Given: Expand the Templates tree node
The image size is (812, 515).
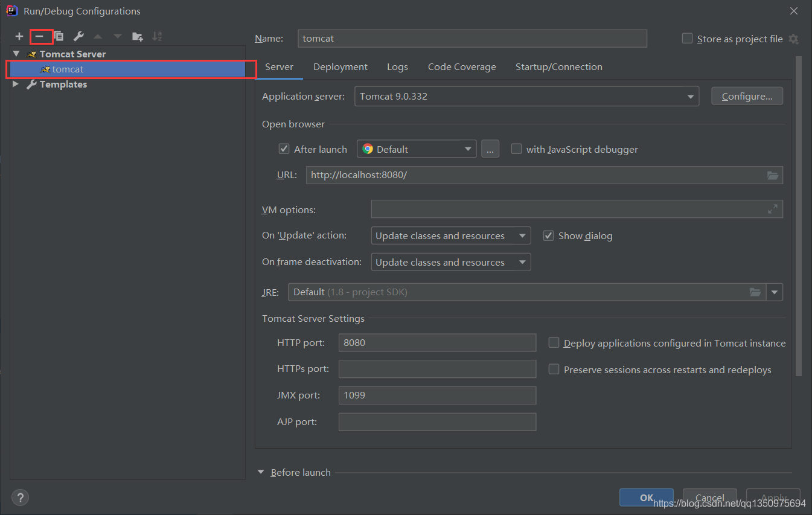Looking at the screenshot, I should click(16, 85).
